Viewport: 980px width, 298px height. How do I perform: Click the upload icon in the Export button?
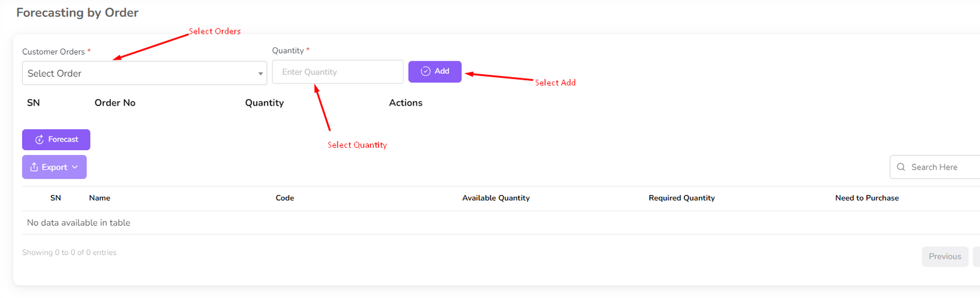(34, 167)
